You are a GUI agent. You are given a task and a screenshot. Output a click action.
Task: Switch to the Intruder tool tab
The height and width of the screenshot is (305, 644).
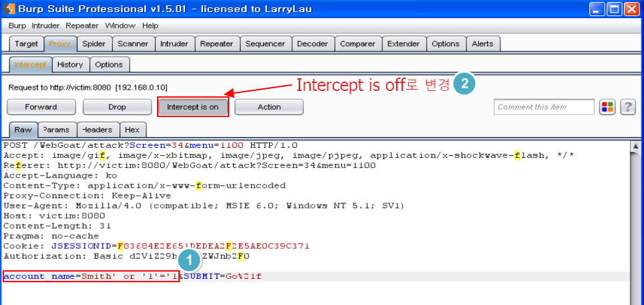point(174,43)
